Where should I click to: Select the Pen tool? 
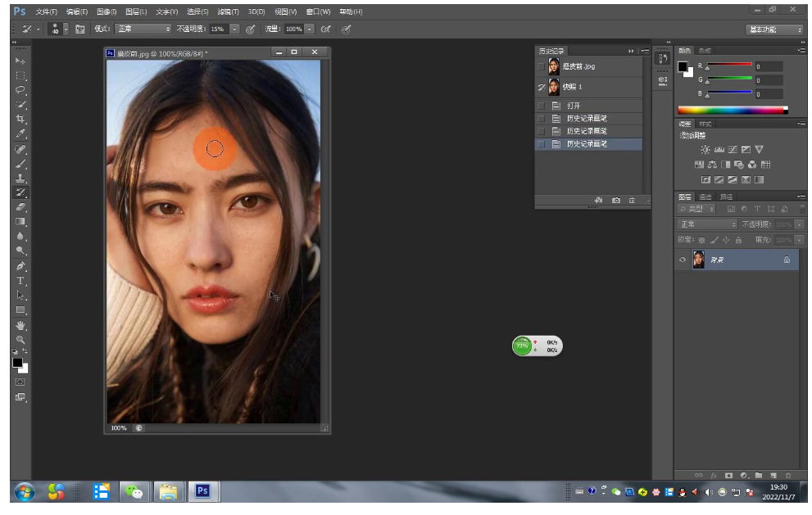[x=20, y=267]
